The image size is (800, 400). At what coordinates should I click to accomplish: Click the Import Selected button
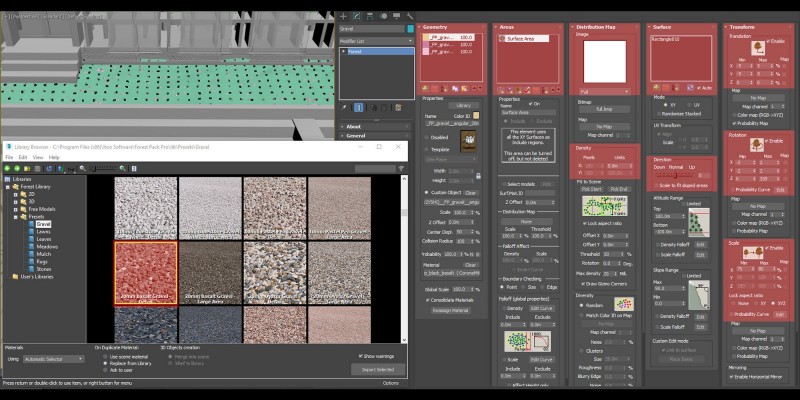click(378, 369)
